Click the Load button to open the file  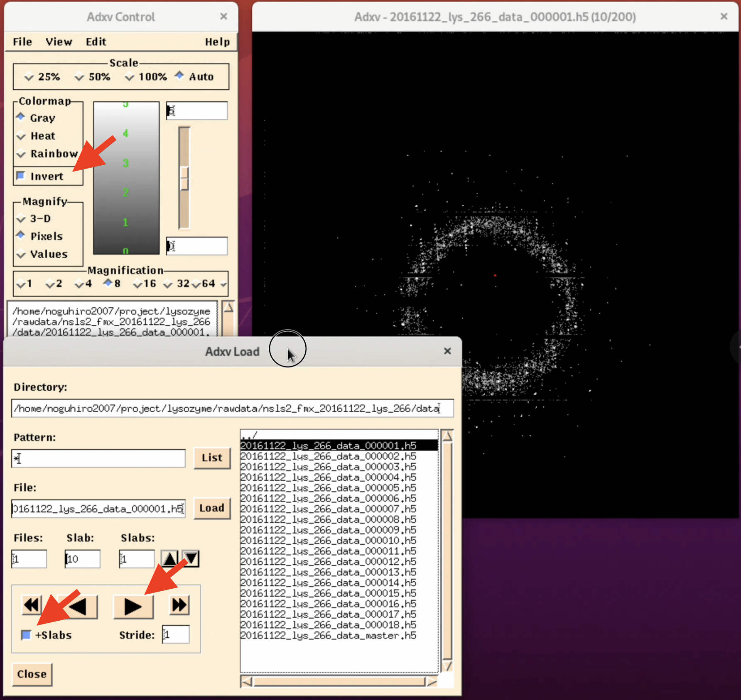pos(212,508)
